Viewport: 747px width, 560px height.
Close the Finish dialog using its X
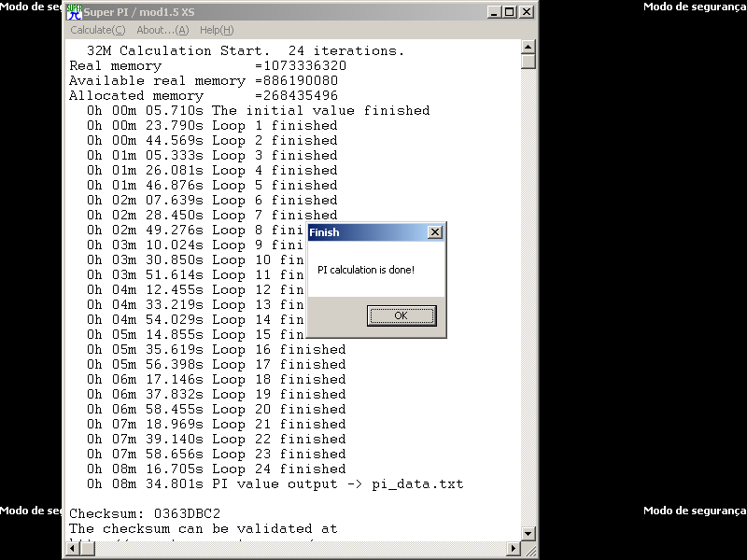click(435, 232)
